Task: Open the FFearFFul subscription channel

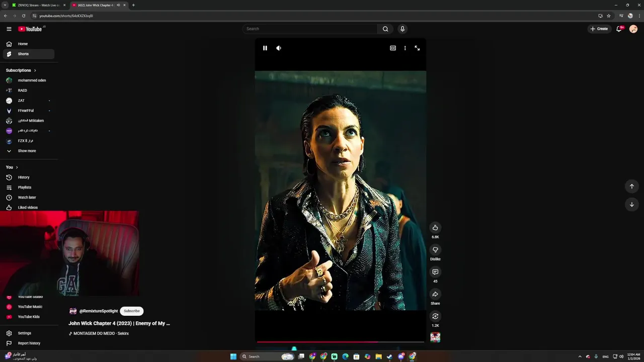Action: pos(29,111)
